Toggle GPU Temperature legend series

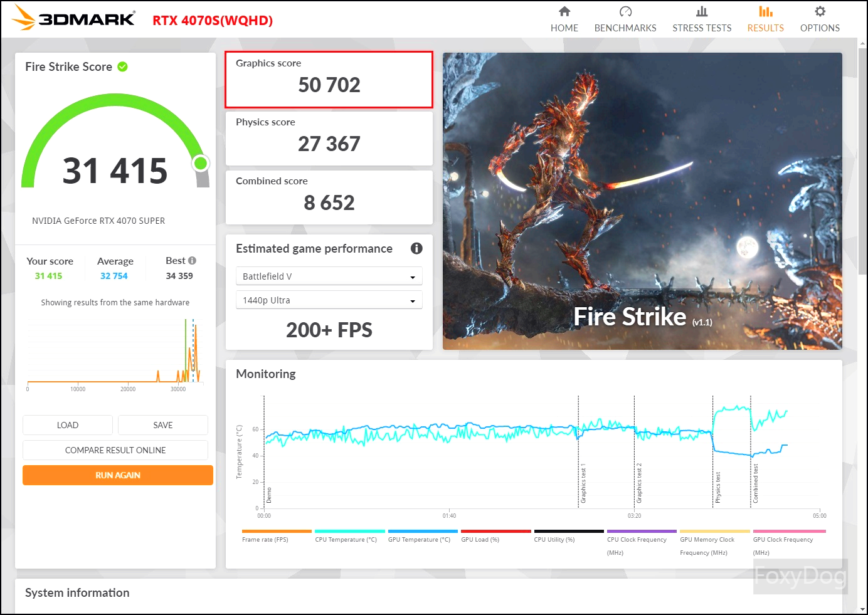[x=423, y=537]
